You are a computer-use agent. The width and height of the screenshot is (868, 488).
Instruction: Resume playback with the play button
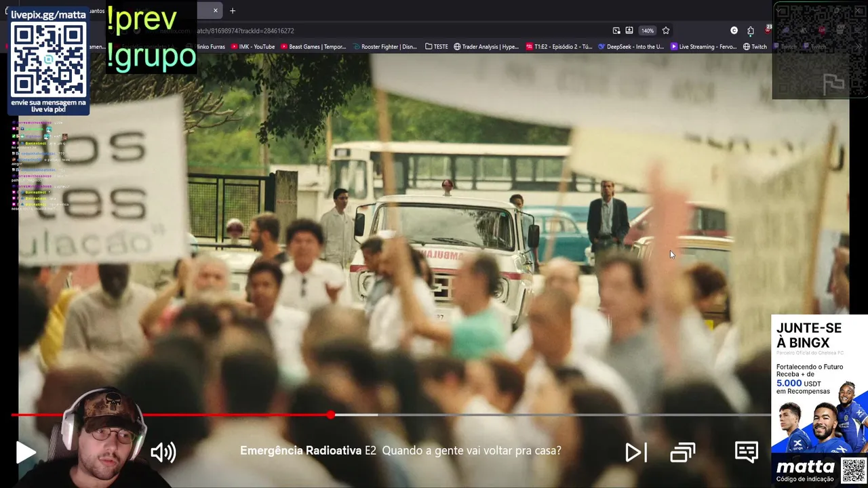(x=26, y=452)
